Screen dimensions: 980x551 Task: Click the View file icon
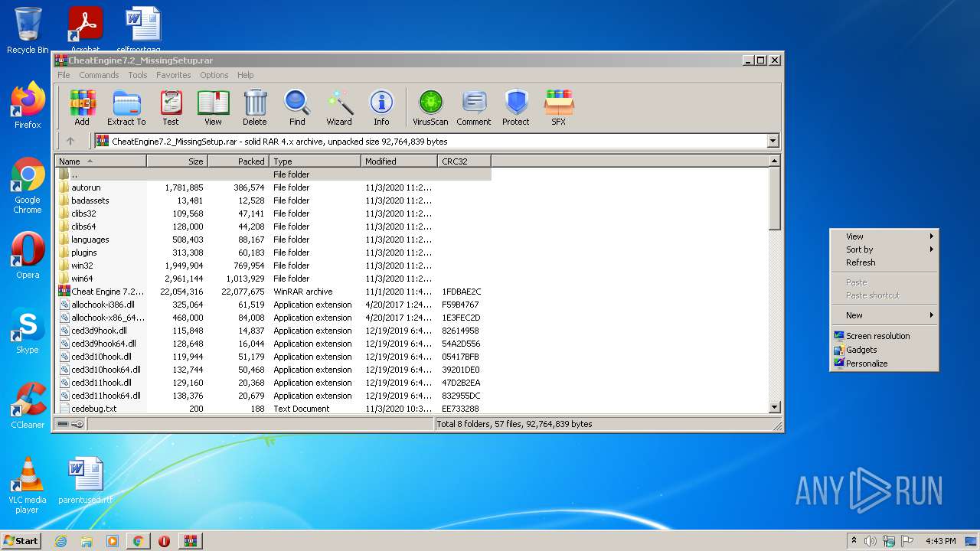(213, 107)
